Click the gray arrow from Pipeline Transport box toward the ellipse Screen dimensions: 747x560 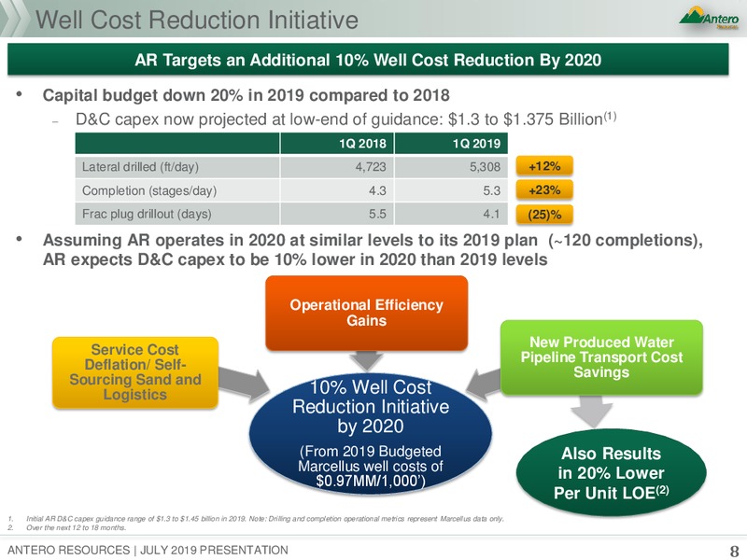pyautogui.click(x=482, y=384)
